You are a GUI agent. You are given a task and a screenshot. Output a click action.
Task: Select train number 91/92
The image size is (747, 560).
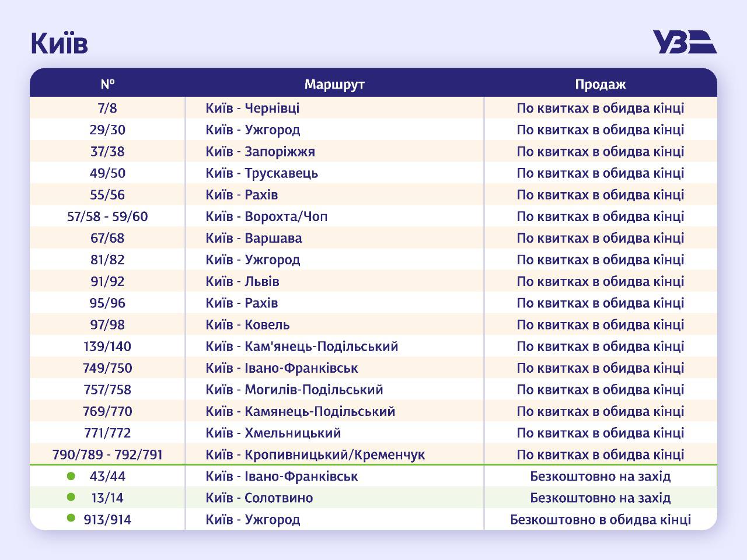tap(107, 281)
